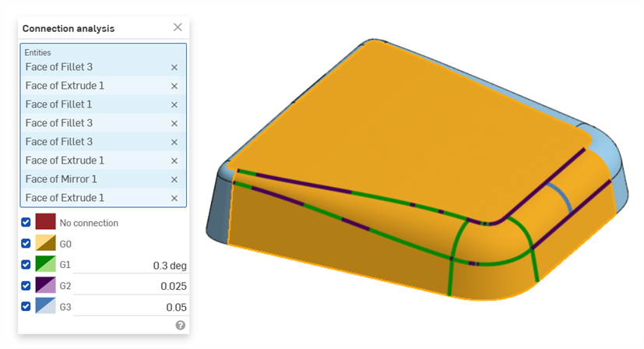Open help for Connection analysis
This screenshot has height=349, width=644.
tap(181, 325)
